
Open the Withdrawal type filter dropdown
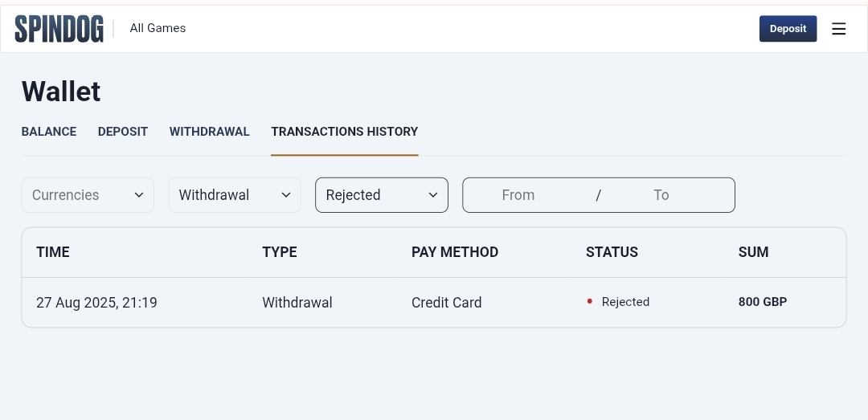(235, 195)
